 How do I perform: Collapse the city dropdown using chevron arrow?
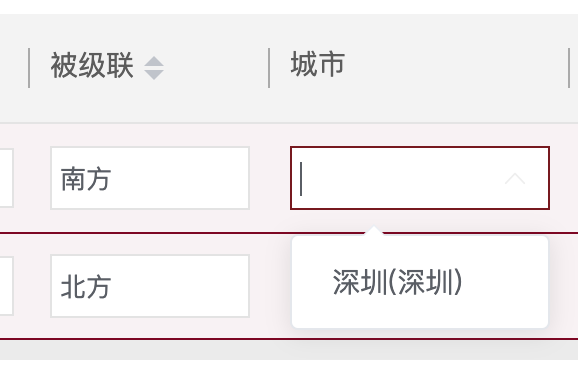coord(515,178)
